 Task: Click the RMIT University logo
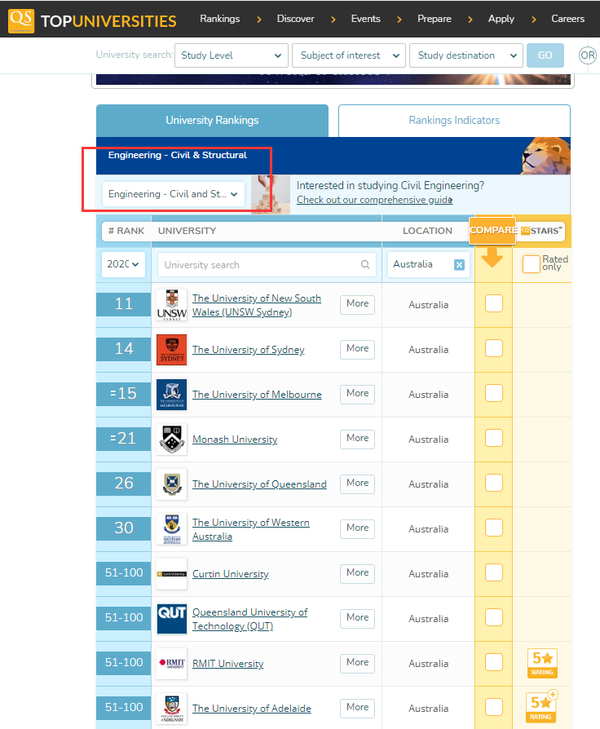tap(171, 663)
